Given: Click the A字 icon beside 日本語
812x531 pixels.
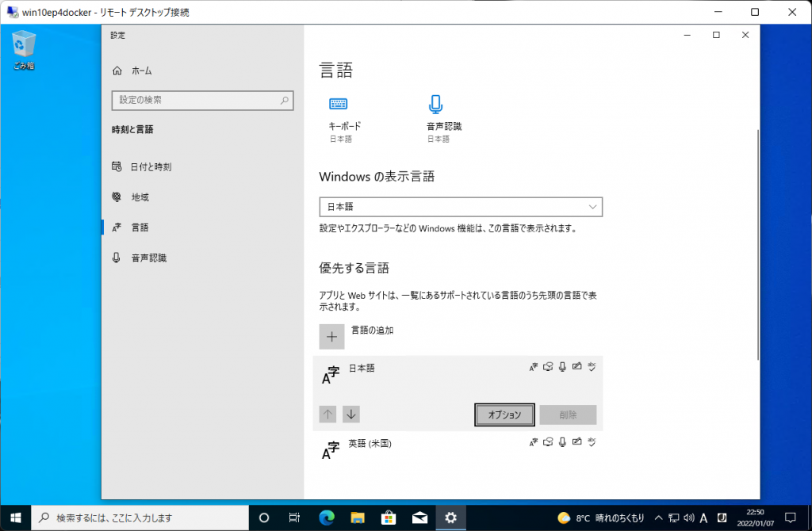Looking at the screenshot, I should 331,375.
